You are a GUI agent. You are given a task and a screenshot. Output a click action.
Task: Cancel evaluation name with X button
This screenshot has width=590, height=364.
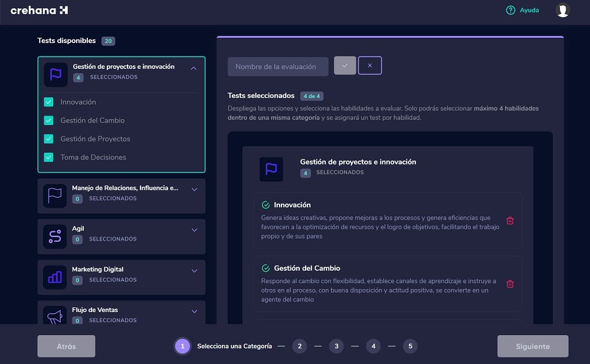click(x=370, y=65)
